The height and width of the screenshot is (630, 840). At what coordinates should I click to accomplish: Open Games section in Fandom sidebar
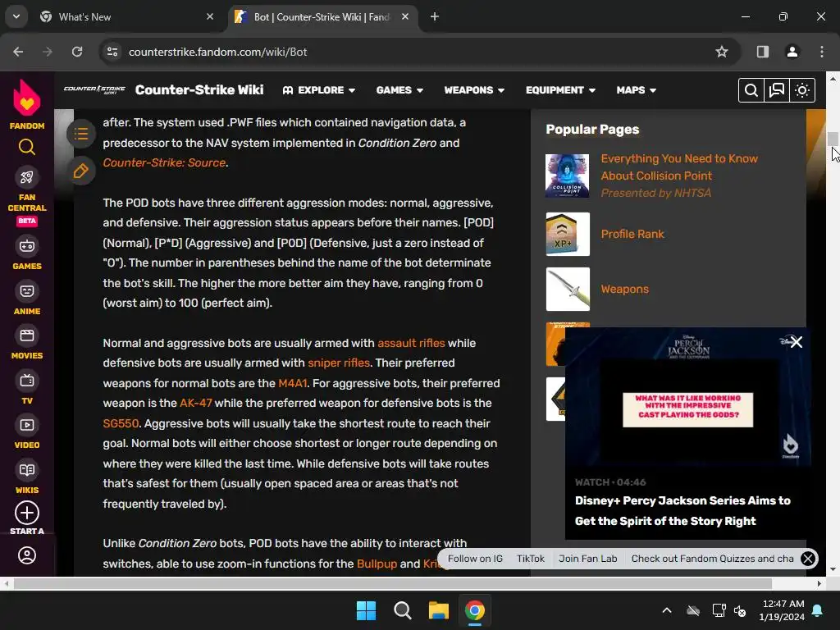tap(27, 253)
